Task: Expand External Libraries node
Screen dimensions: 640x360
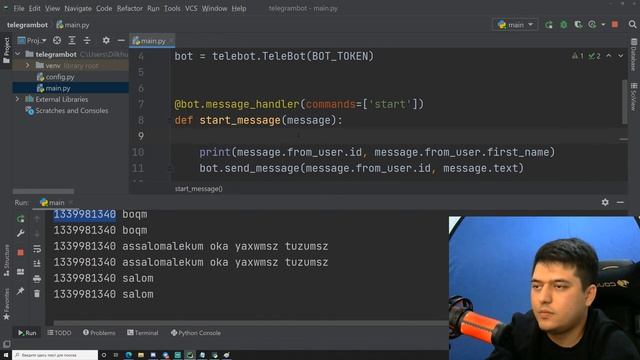Action: [18, 99]
